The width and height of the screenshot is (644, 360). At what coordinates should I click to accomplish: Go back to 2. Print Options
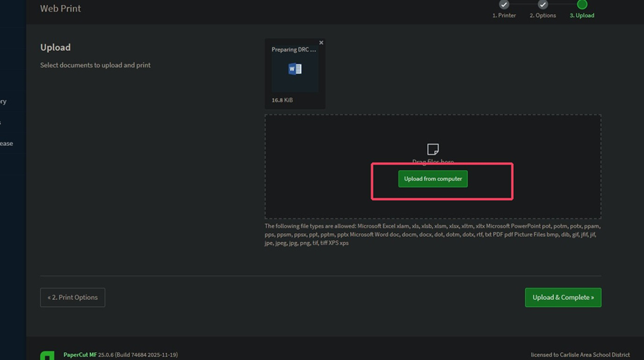pyautogui.click(x=73, y=297)
